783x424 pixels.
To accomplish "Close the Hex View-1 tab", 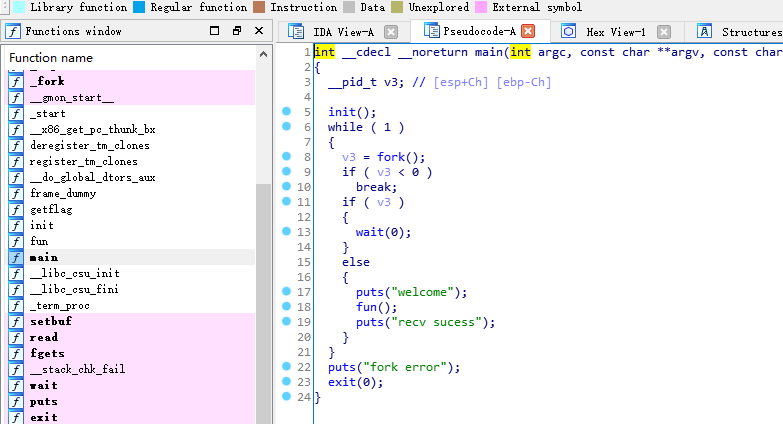I will (664, 32).
